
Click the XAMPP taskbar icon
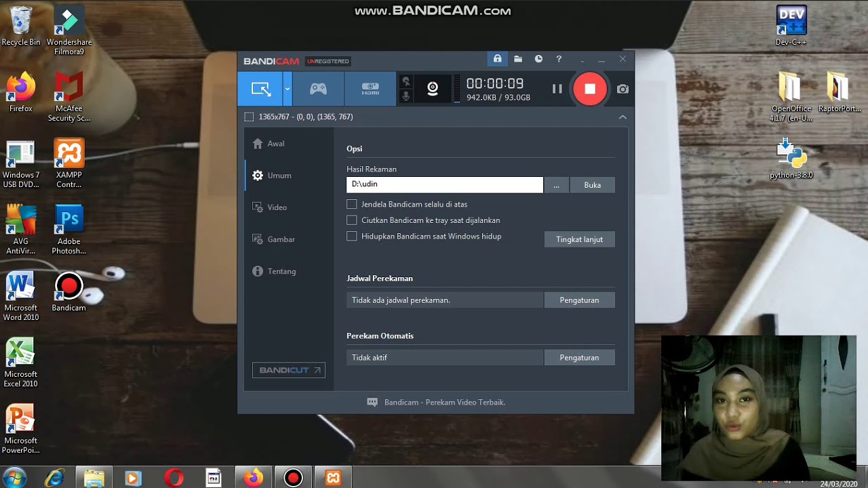coord(333,478)
